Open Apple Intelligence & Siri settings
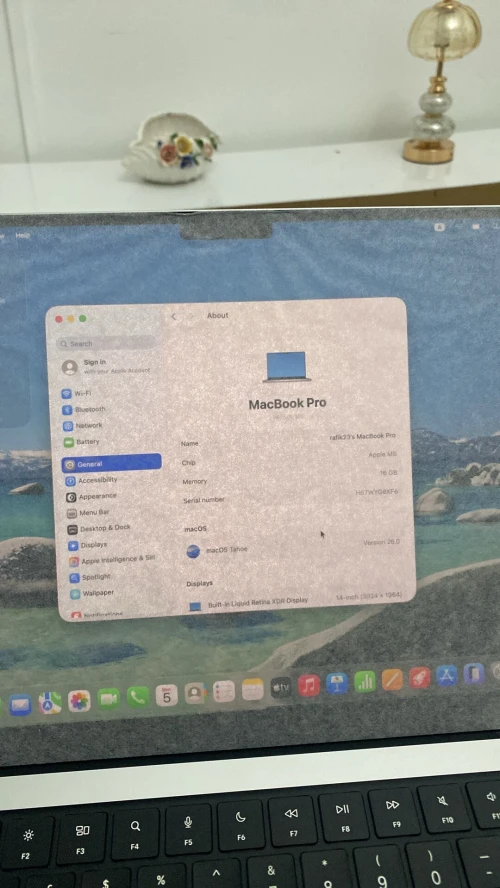 tap(112, 560)
